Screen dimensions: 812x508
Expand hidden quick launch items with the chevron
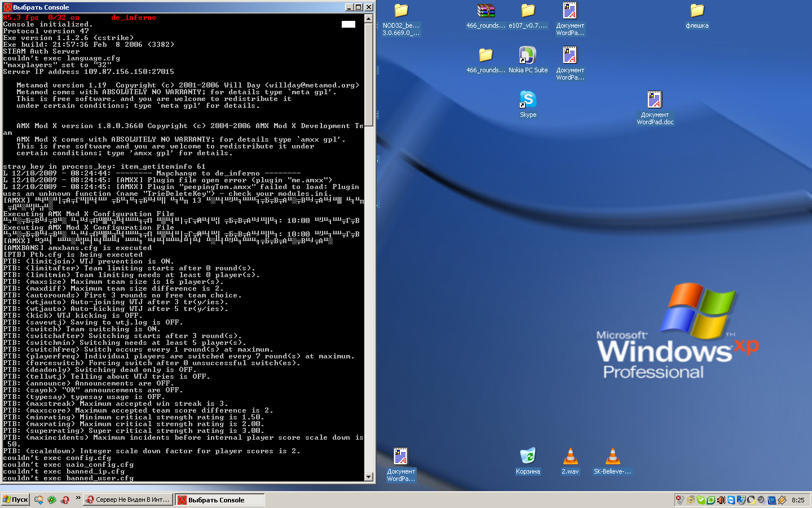pyautogui.click(x=78, y=498)
